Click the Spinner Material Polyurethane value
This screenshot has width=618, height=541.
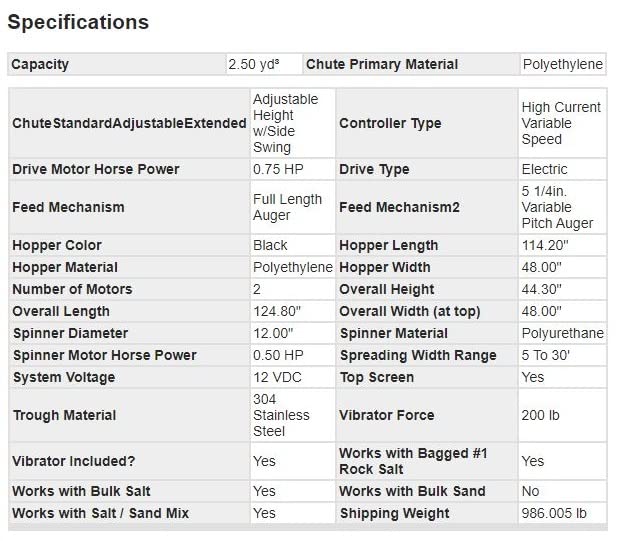562,333
